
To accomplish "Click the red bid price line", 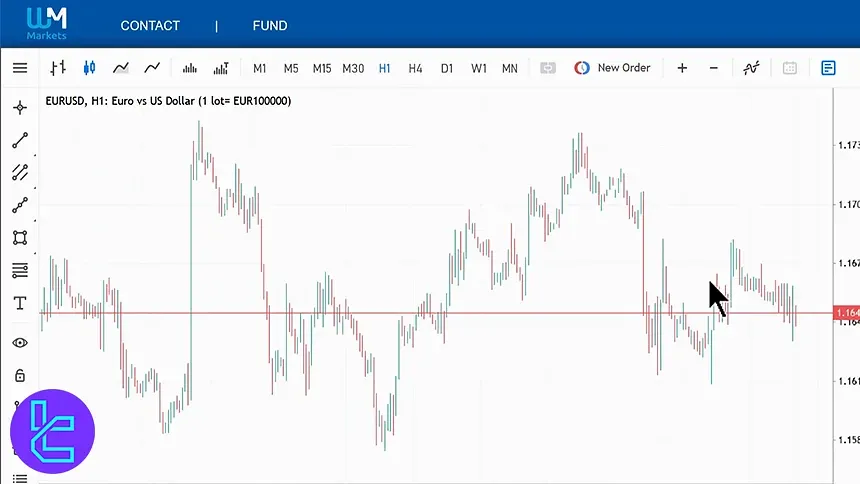I will click(x=436, y=313).
